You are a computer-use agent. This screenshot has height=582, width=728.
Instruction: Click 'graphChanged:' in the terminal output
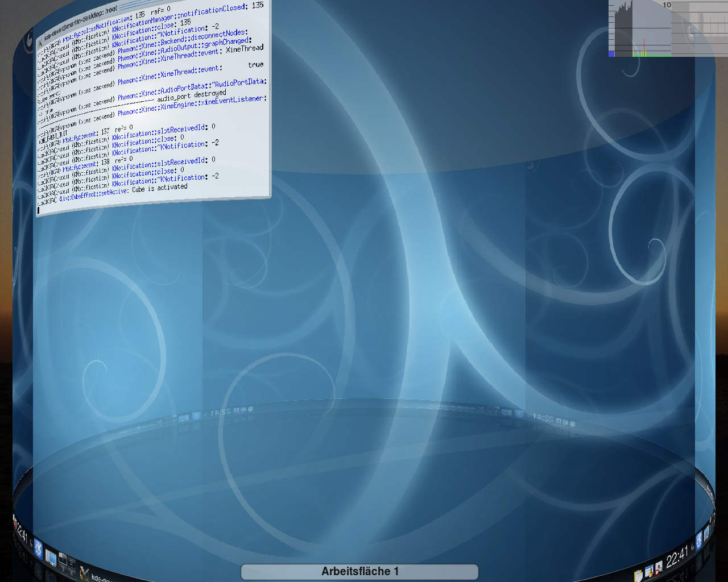pyautogui.click(x=228, y=42)
